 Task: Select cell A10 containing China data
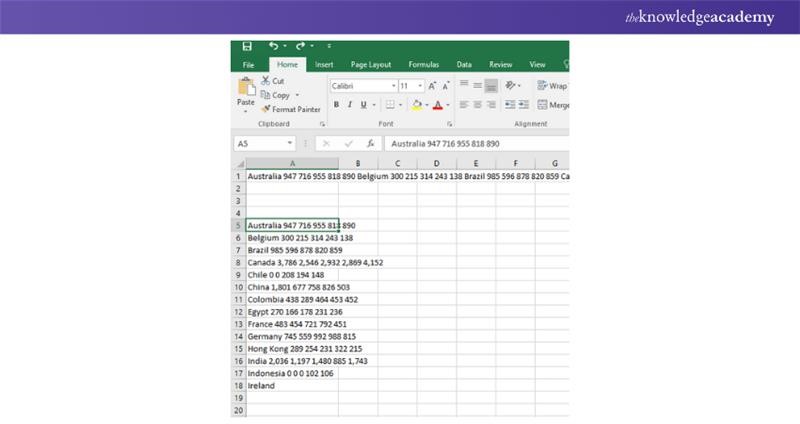[291, 285]
